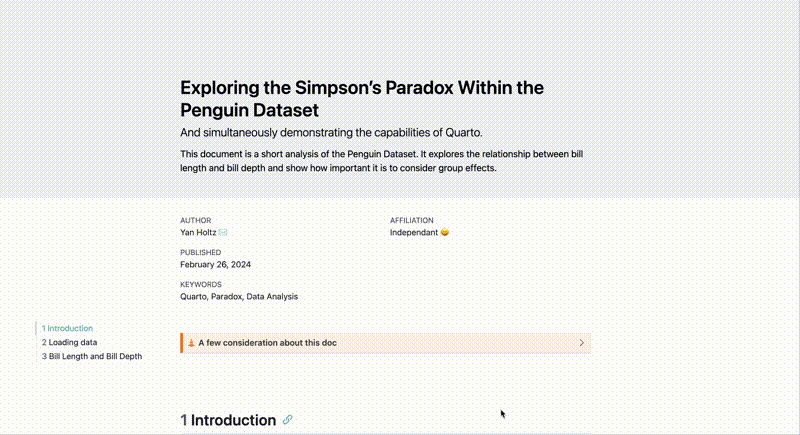Click the email envelope icon beside Yan Holtz
The image size is (800, 435).
(223, 232)
